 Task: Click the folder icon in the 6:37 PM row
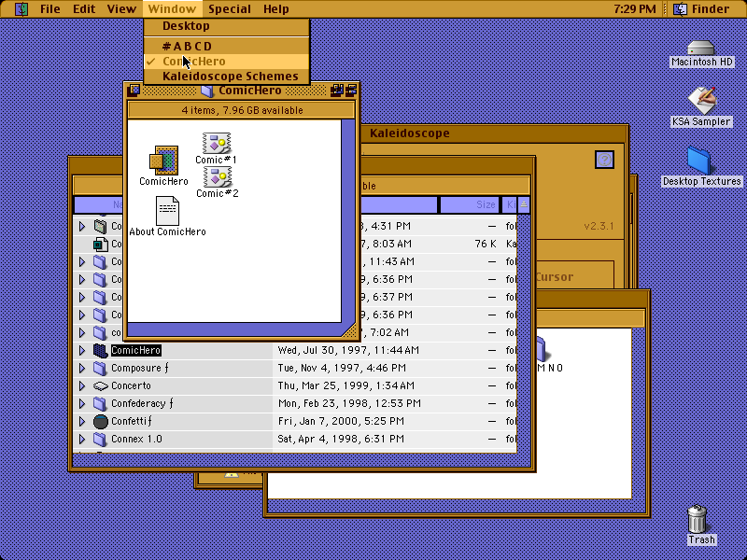pos(100,297)
